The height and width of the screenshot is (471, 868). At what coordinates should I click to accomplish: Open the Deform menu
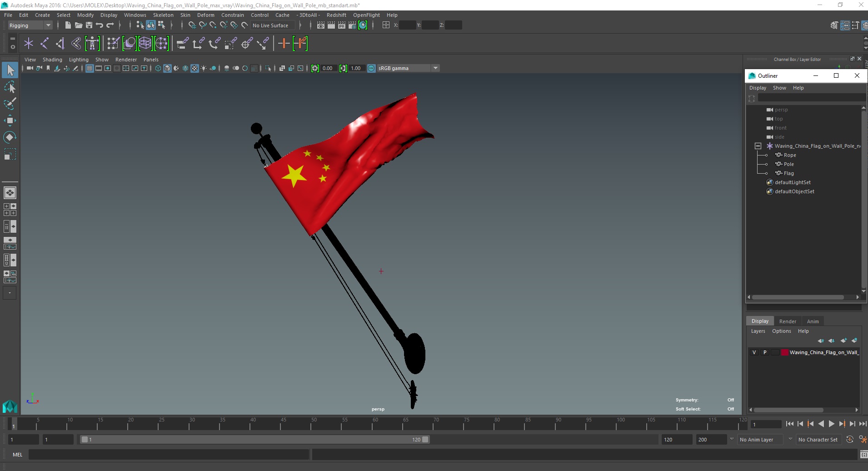205,15
